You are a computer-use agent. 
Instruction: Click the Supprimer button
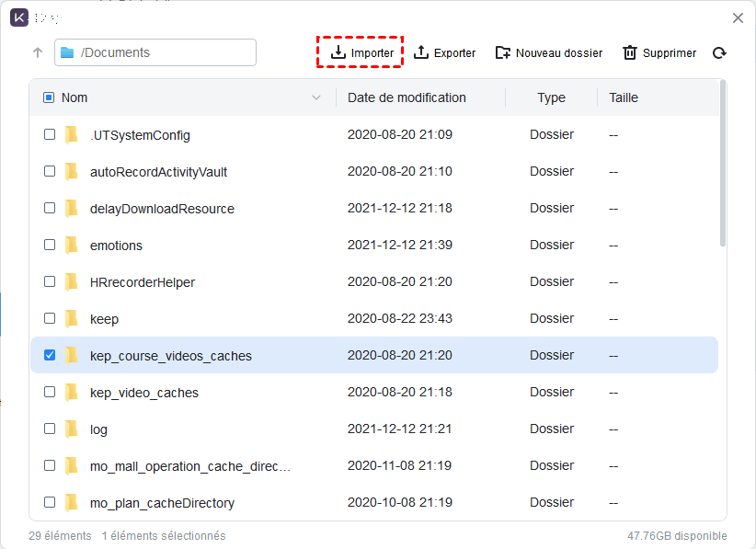pyautogui.click(x=659, y=52)
